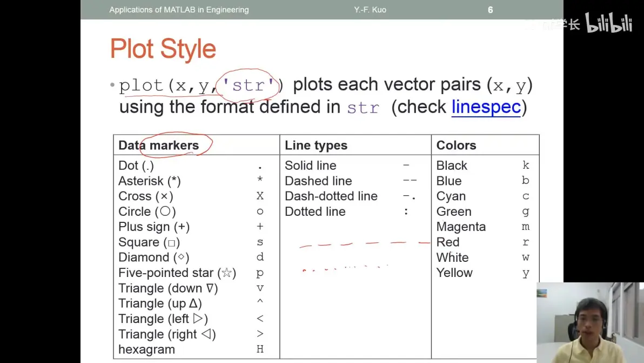Click slide number 6 in header
Screen dimensions: 644x363
pyautogui.click(x=490, y=10)
